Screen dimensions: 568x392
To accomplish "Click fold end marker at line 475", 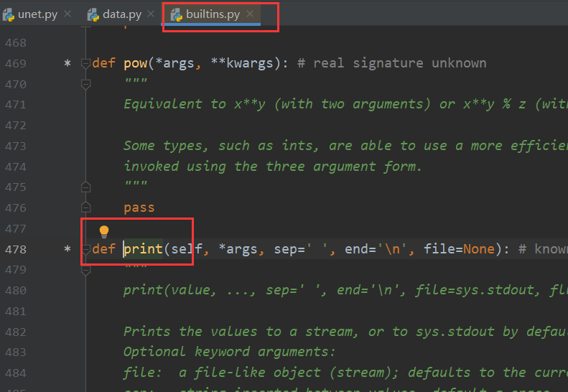I will click(85, 187).
